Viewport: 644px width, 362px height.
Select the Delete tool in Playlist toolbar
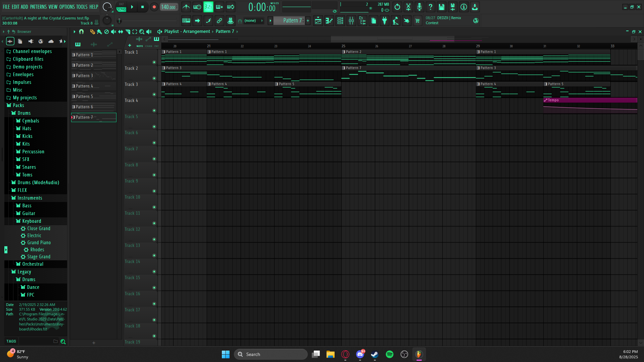(x=106, y=32)
